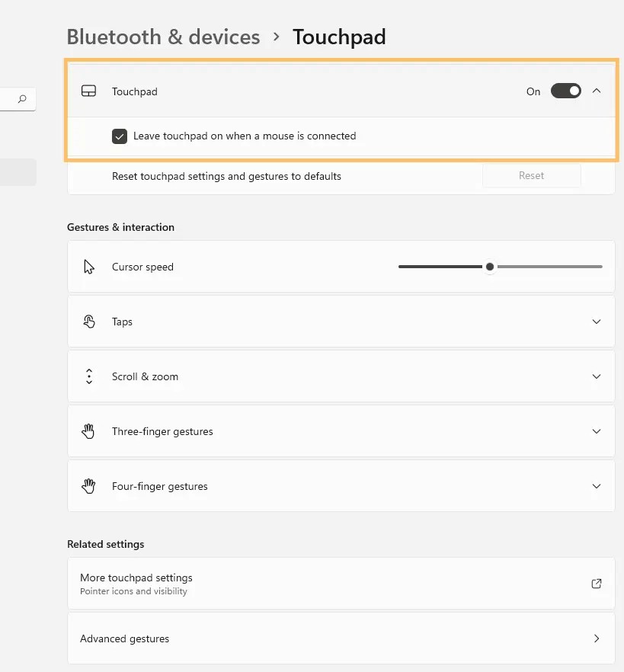Viewport: 624px width, 672px height.
Task: Uncheck Leave touchpad on when a mouse is connected
Action: tap(120, 136)
